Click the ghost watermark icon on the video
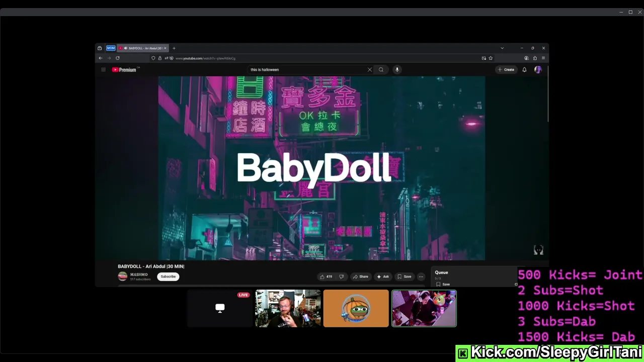This screenshot has height=362, width=644. [x=538, y=250]
